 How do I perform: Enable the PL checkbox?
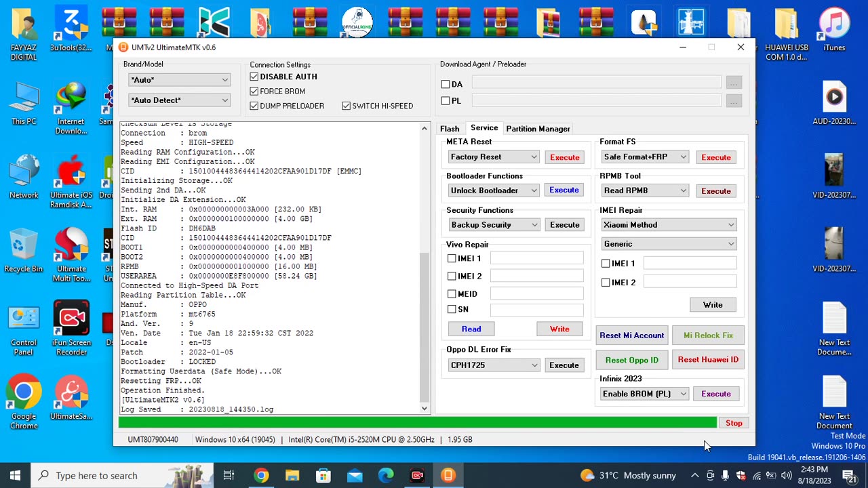click(x=446, y=101)
